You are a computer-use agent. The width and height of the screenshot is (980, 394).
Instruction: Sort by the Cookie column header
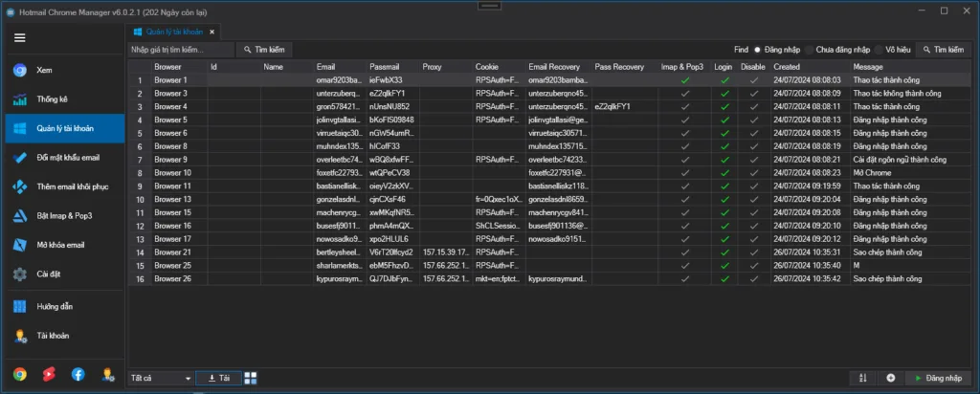499,66
